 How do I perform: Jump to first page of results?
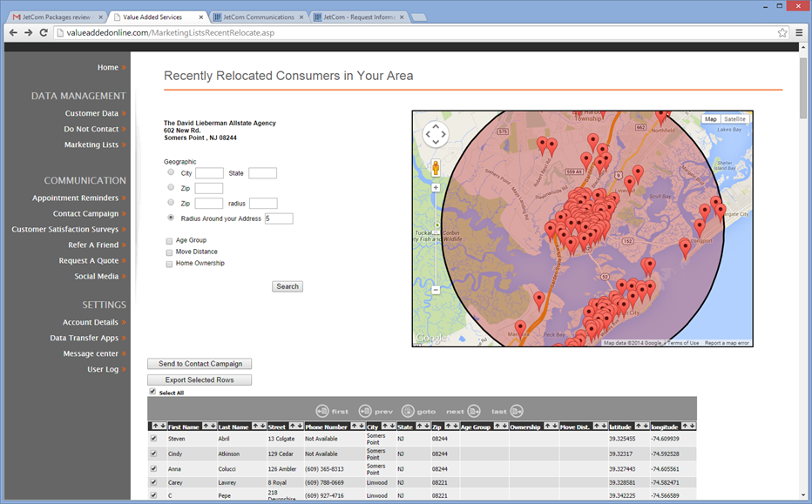[x=322, y=411]
